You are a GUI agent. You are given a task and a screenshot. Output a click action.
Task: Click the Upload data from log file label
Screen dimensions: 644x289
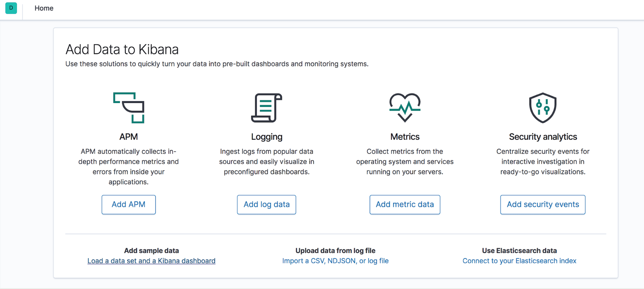pos(335,251)
